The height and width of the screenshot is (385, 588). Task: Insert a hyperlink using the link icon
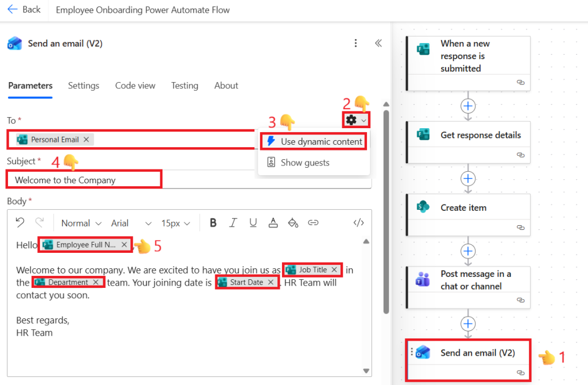click(x=313, y=223)
